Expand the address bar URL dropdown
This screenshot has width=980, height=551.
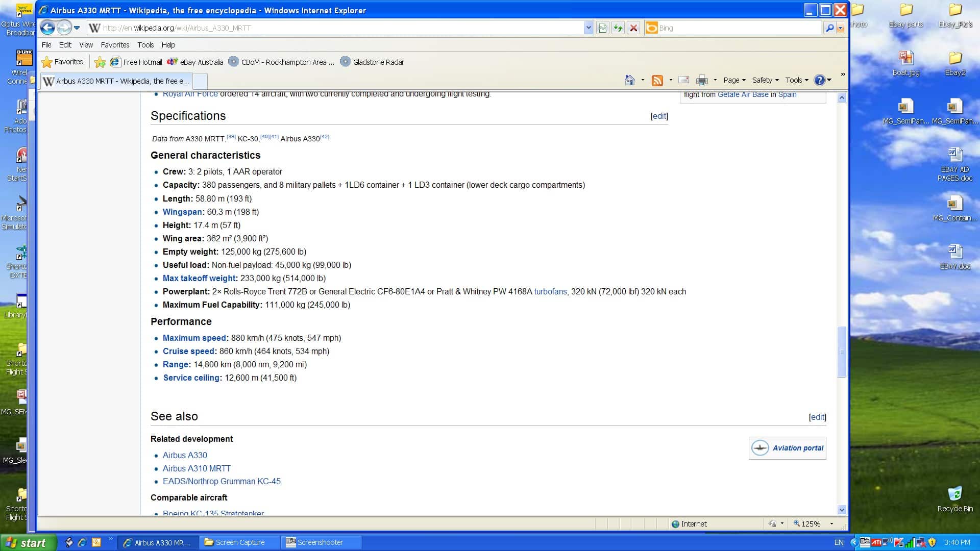(x=589, y=28)
